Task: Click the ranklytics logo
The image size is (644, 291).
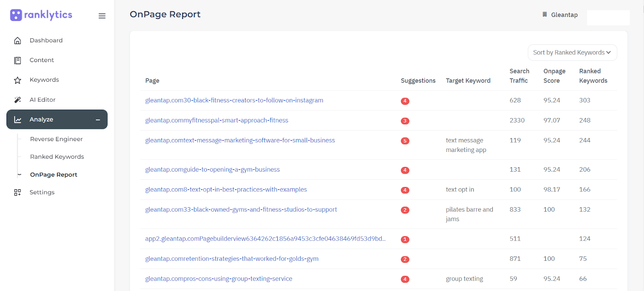Action: (41, 15)
